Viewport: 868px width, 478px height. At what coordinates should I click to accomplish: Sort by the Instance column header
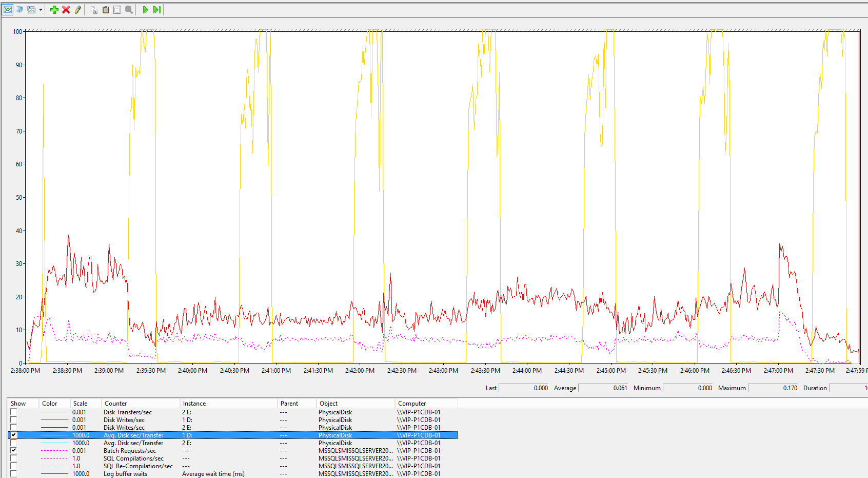click(x=228, y=404)
